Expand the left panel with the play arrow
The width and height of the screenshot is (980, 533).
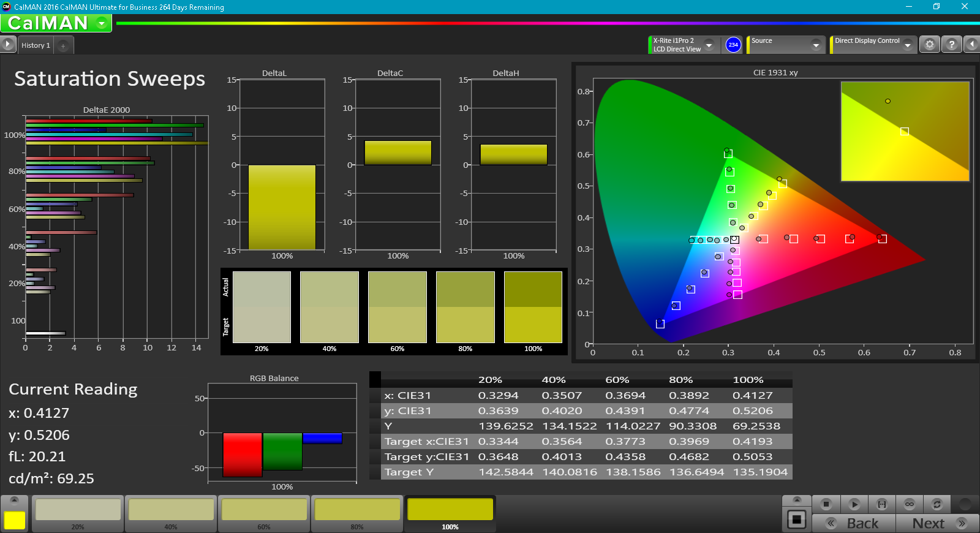tap(7, 44)
